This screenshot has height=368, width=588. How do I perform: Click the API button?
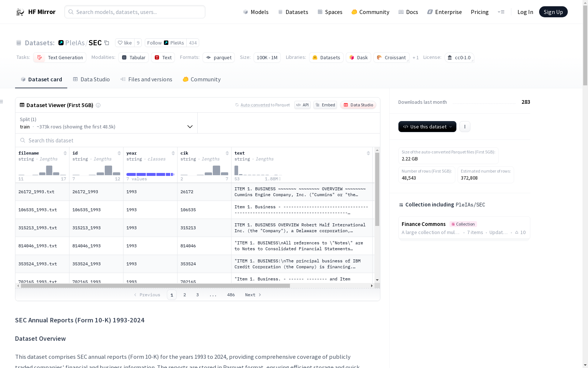pos(302,105)
